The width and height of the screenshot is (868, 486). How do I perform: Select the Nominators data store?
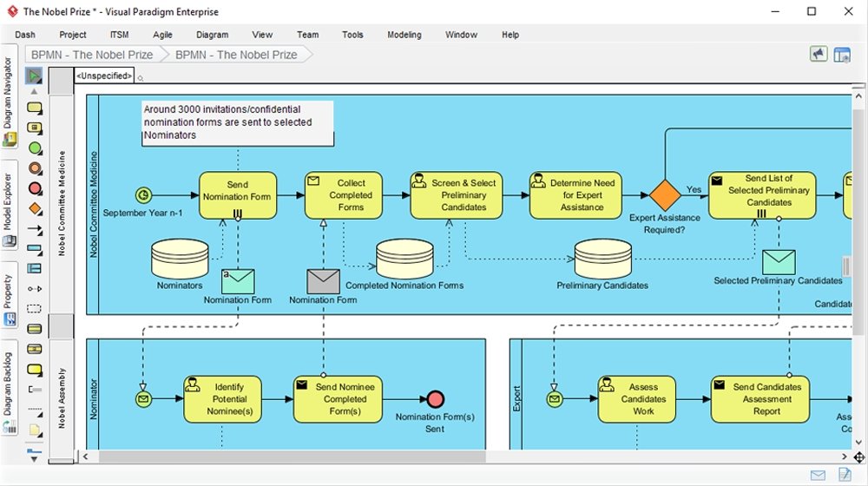click(x=180, y=259)
